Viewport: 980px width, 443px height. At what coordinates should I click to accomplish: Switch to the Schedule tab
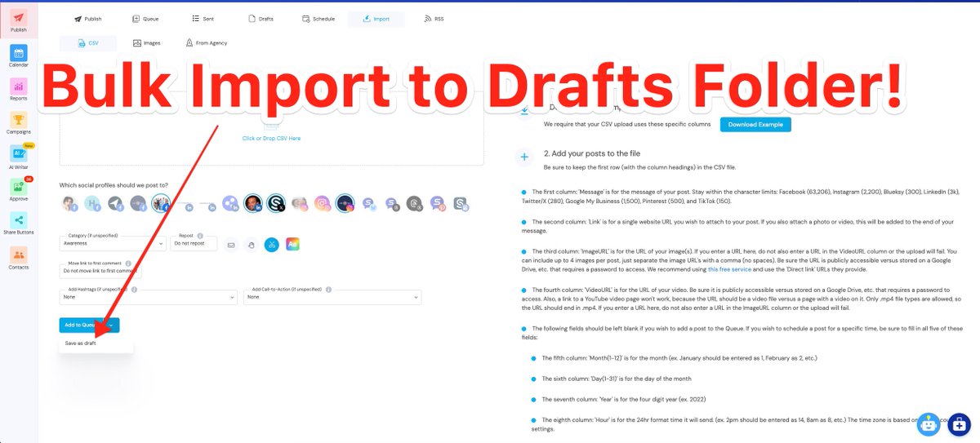(318, 18)
